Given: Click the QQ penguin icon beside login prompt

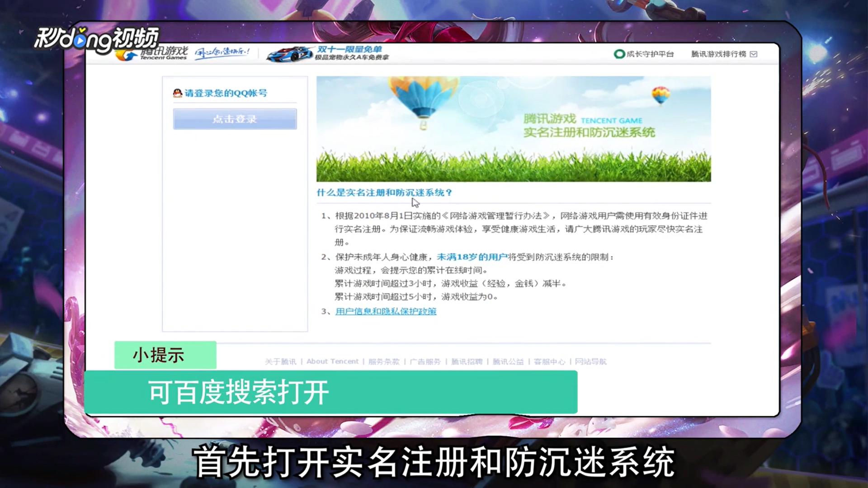Looking at the screenshot, I should (x=178, y=93).
